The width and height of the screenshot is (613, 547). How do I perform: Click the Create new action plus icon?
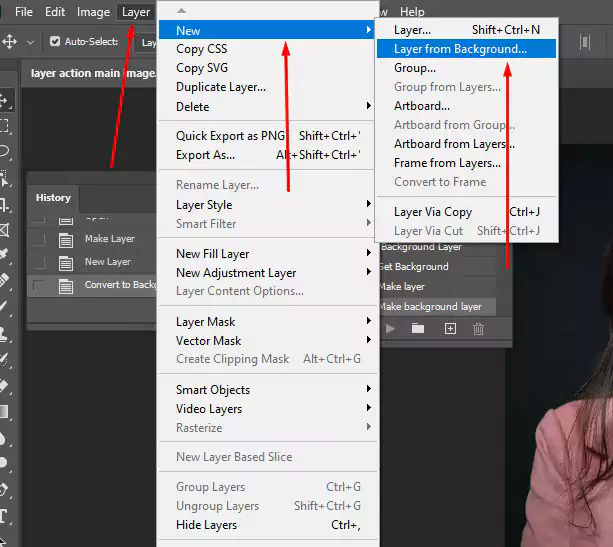pos(450,328)
